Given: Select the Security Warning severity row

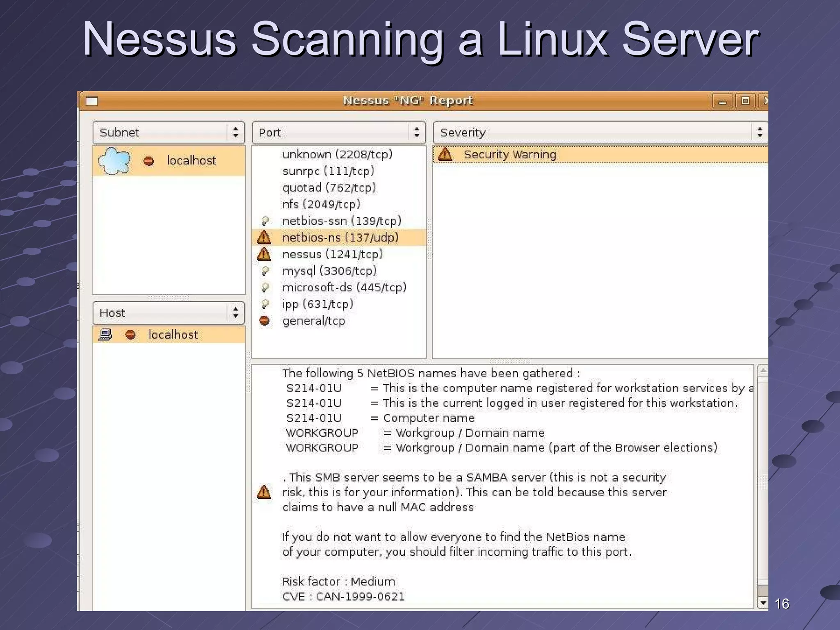Looking at the screenshot, I should (x=600, y=155).
